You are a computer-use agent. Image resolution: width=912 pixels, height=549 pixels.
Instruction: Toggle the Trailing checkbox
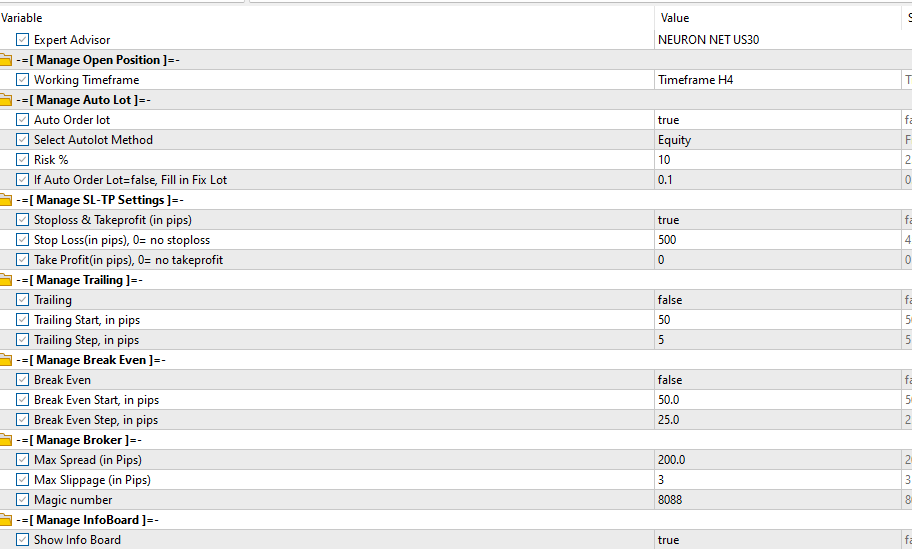click(x=23, y=300)
